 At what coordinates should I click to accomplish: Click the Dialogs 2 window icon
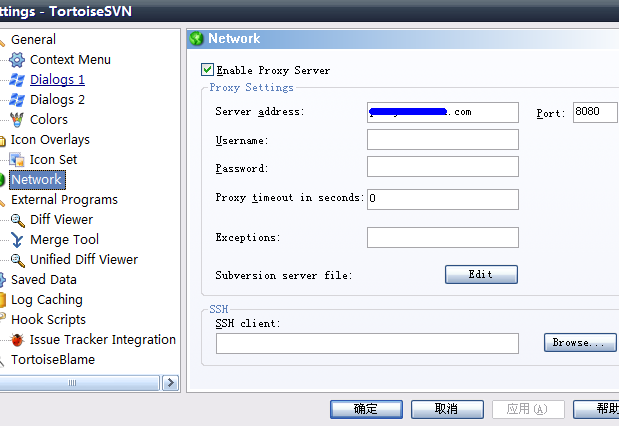click(17, 100)
